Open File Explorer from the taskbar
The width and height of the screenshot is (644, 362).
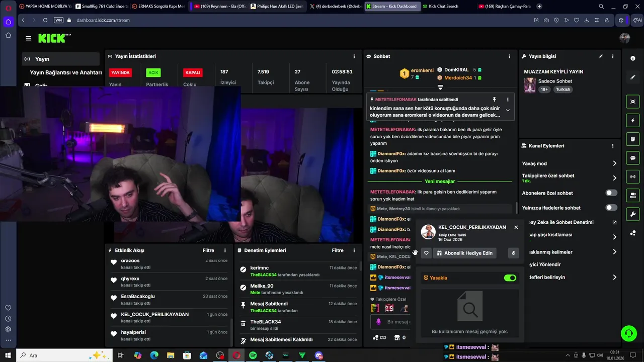point(171,355)
